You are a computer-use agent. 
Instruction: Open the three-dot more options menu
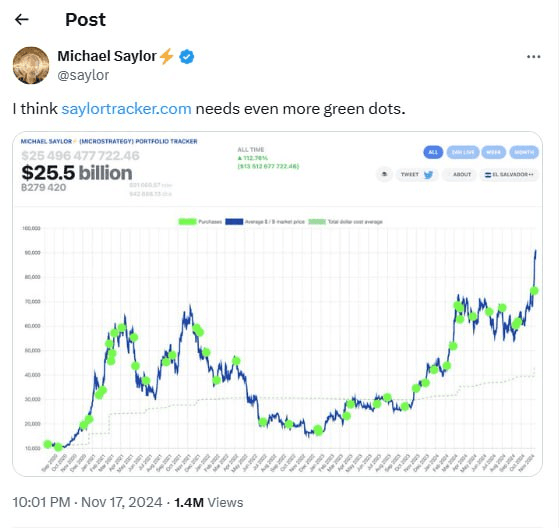tap(533, 57)
